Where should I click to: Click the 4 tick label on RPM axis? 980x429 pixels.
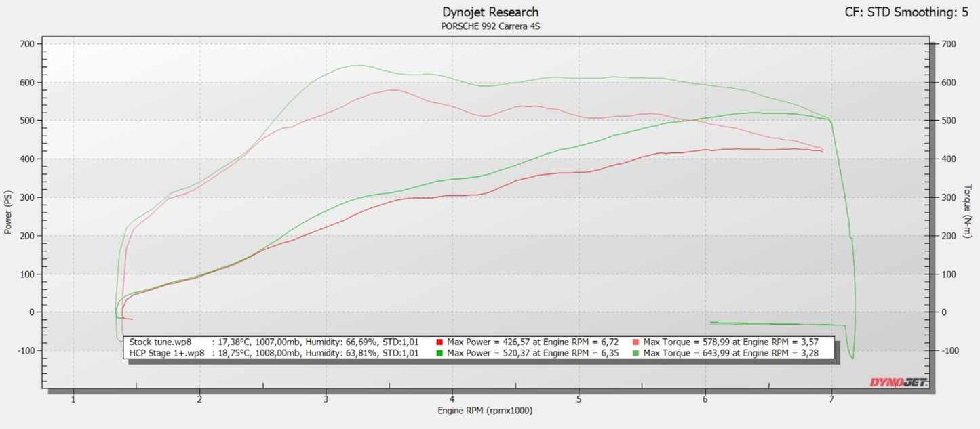(452, 399)
